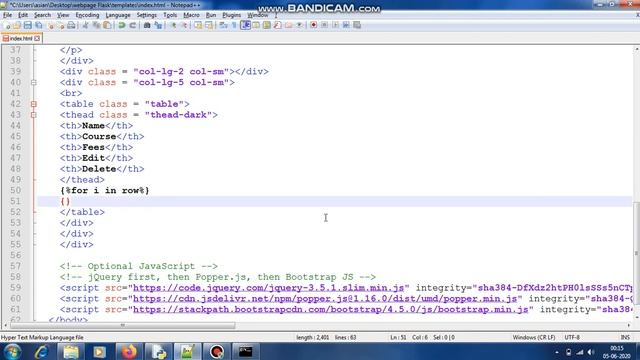640x360 pixels.
Task: Open the Encoding menu
Action: (x=87, y=15)
